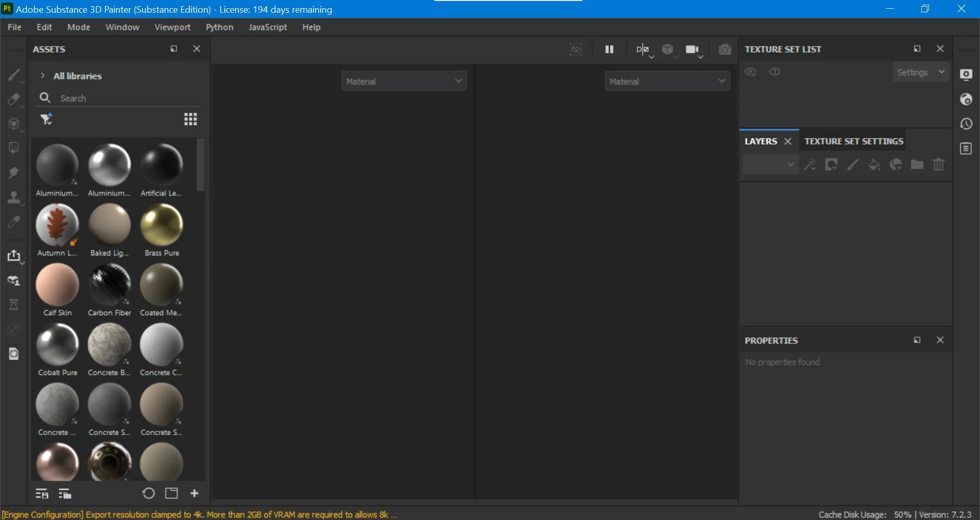Image resolution: width=980 pixels, height=520 pixels.
Task: Open the layer channel dropdown in Layers
Action: [x=770, y=164]
